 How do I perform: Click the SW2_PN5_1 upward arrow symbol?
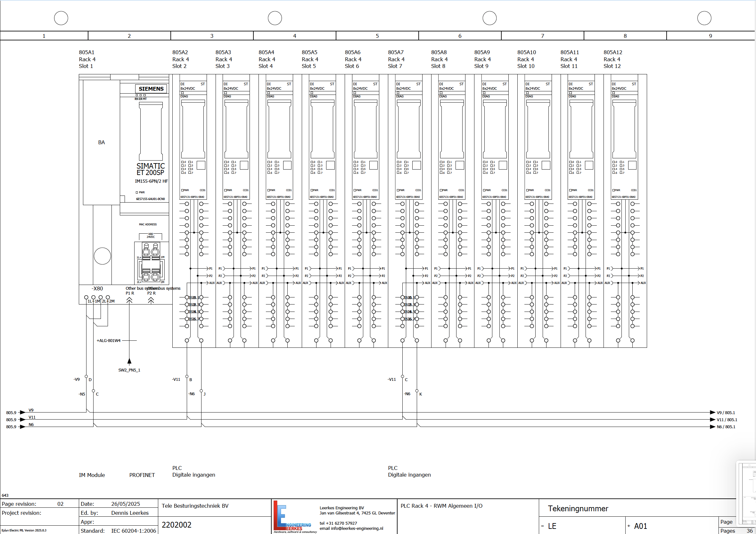coord(129,361)
